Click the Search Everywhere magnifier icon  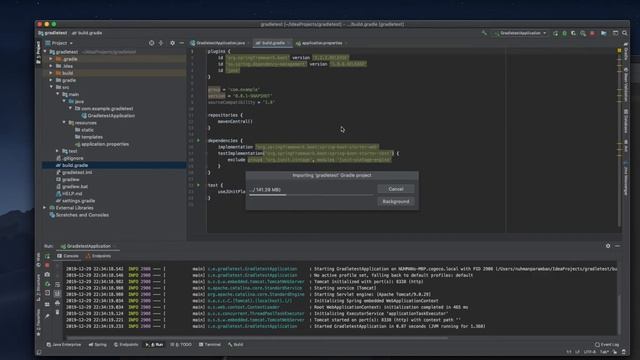625,33
